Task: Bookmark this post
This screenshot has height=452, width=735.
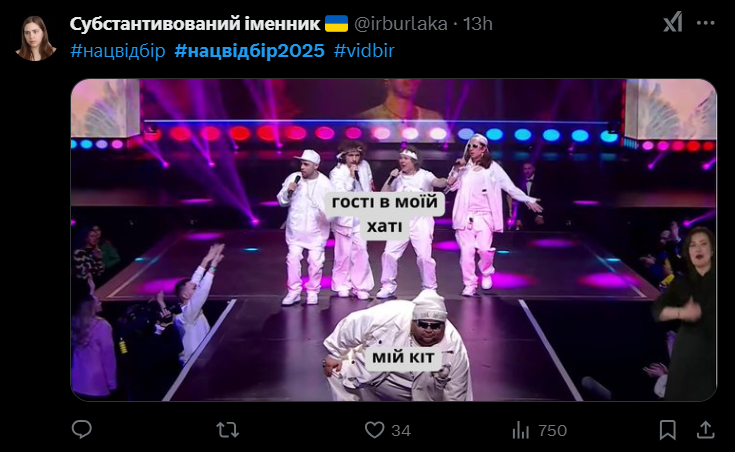Action: [x=668, y=429]
